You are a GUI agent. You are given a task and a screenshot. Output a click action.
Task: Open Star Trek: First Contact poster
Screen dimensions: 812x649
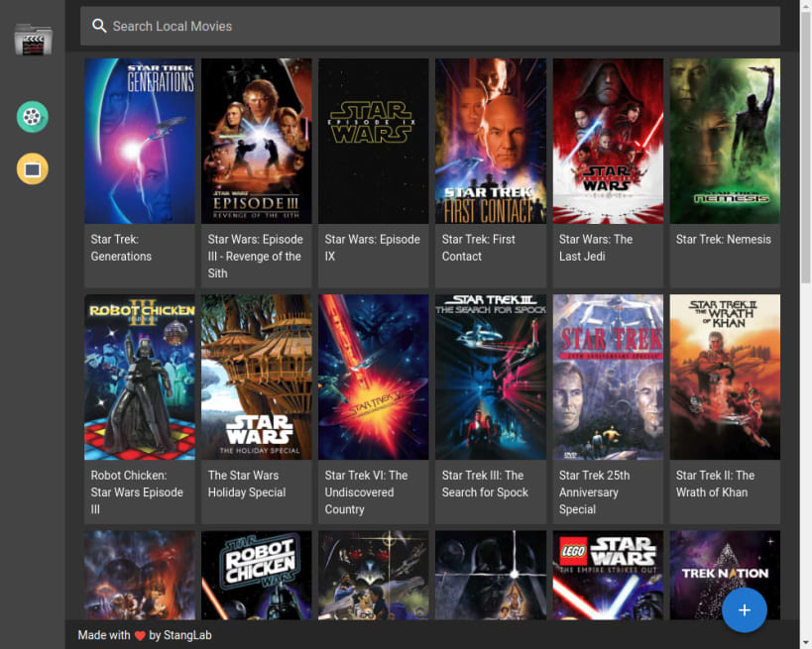(x=491, y=141)
